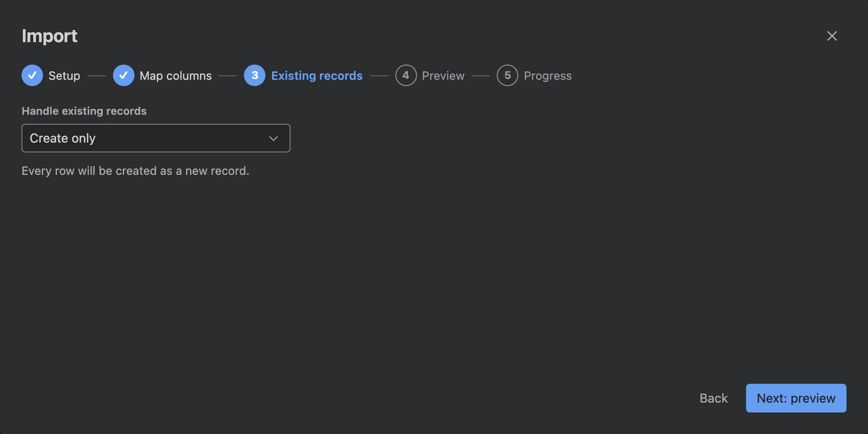The image size is (868, 434).
Task: Select the step 3 circle icon
Action: click(255, 75)
